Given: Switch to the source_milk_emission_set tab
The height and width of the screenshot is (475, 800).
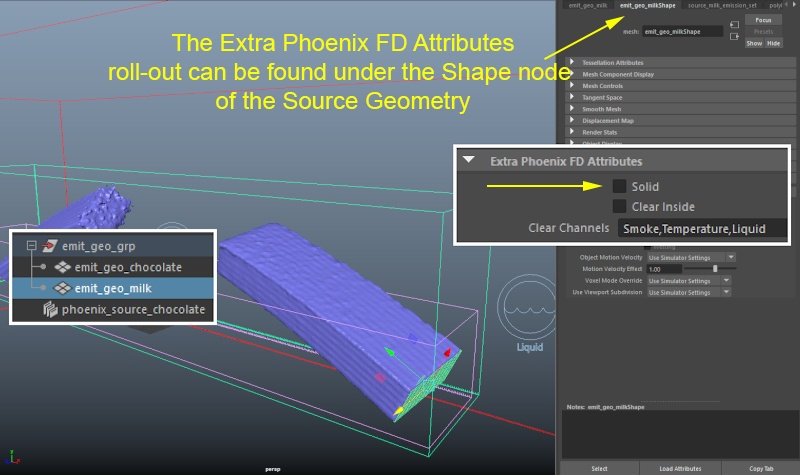Looking at the screenshot, I should coord(722,5).
